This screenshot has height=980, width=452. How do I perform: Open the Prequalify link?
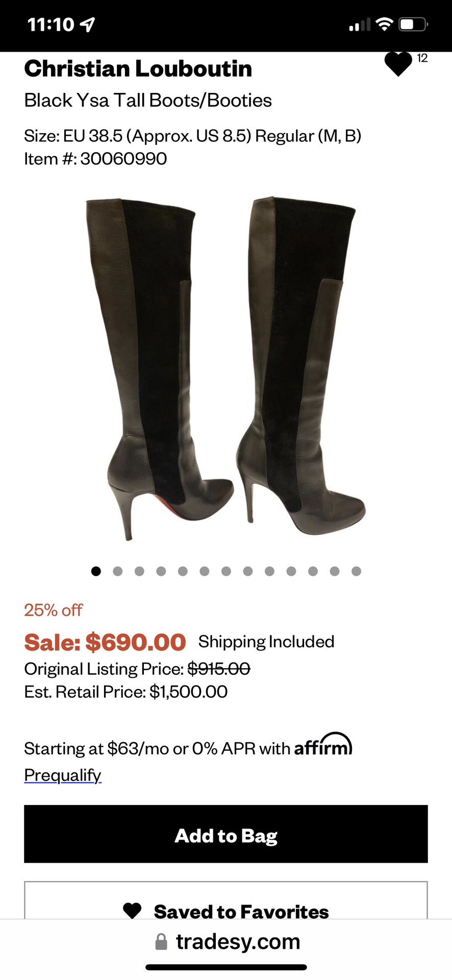[x=63, y=775]
